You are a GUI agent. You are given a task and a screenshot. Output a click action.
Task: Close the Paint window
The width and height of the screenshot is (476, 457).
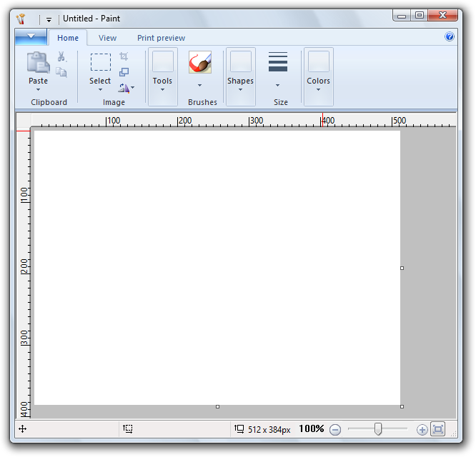[x=442, y=15]
